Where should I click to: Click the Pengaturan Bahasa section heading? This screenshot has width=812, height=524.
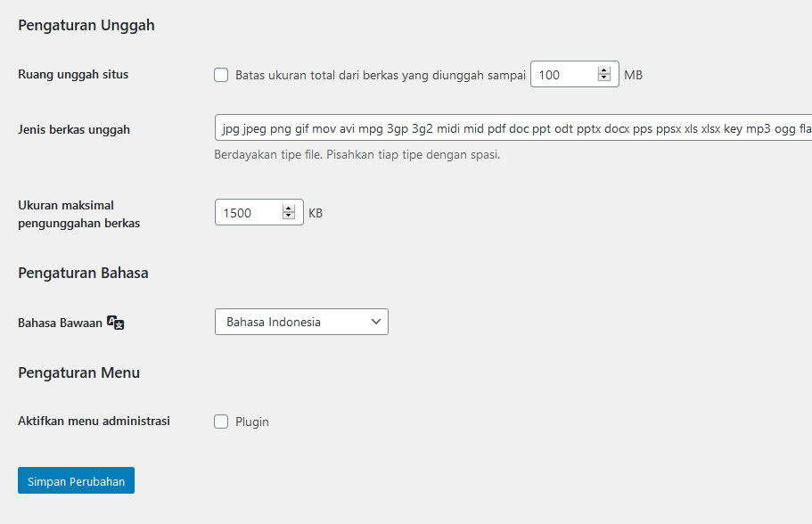click(83, 273)
